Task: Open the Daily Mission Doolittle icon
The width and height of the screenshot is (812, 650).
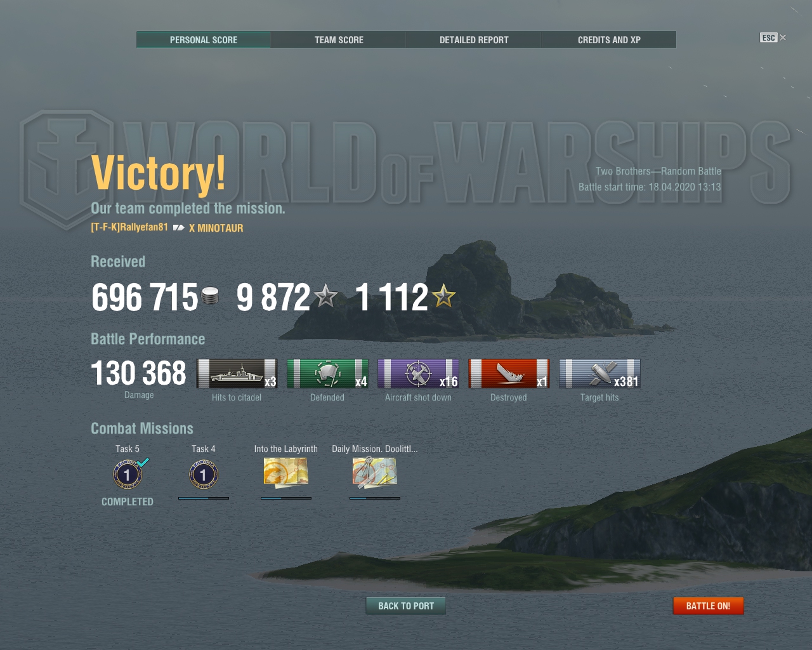Action: [375, 473]
